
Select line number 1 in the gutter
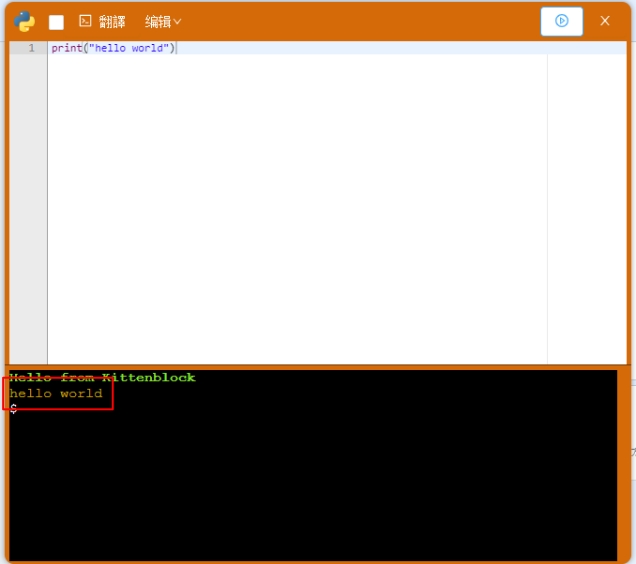[30, 48]
